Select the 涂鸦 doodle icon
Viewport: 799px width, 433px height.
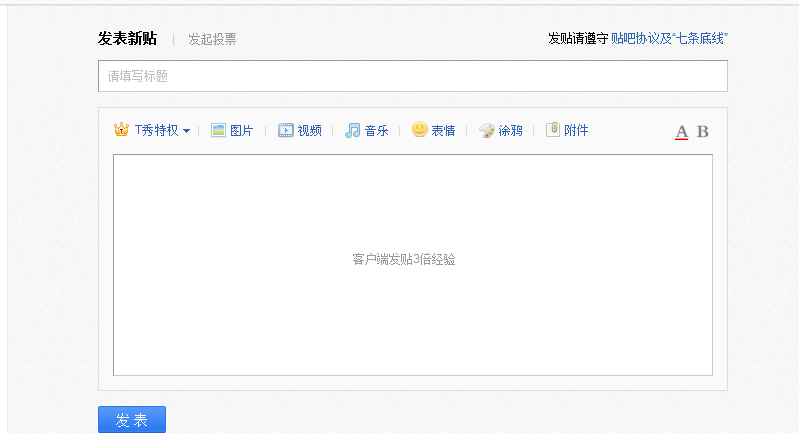click(x=486, y=130)
